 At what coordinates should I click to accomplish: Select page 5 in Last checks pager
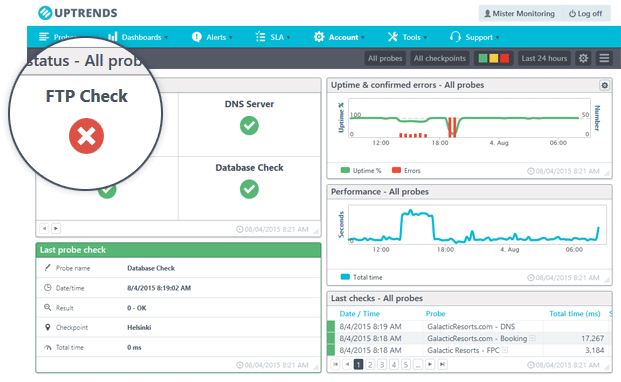pos(406,364)
